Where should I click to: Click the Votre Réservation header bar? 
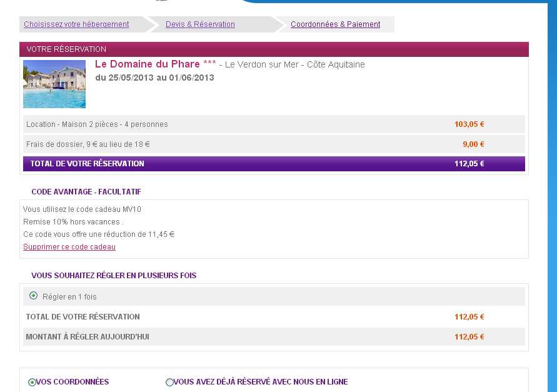[x=274, y=49]
